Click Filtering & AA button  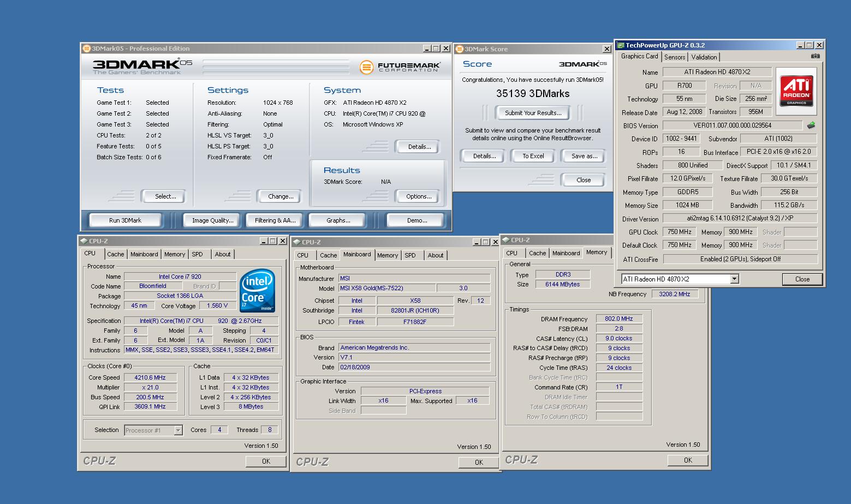point(275,220)
